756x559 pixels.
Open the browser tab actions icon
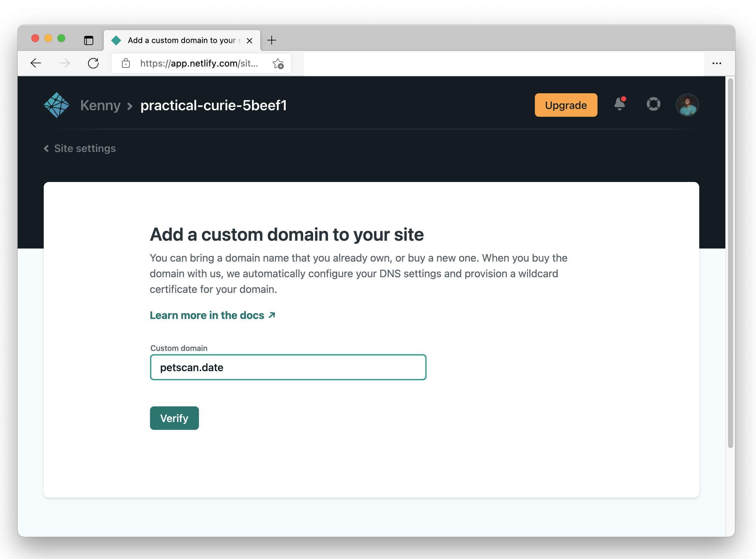(x=89, y=41)
